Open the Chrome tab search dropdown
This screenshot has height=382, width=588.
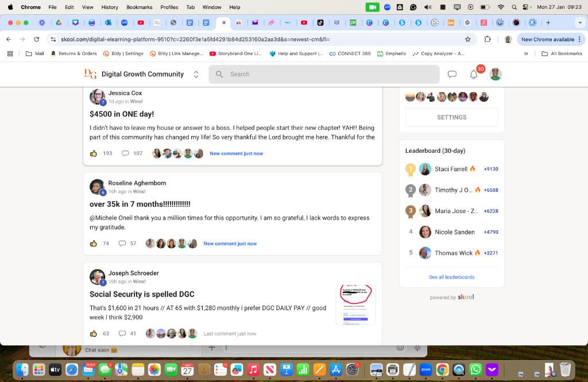tap(580, 22)
